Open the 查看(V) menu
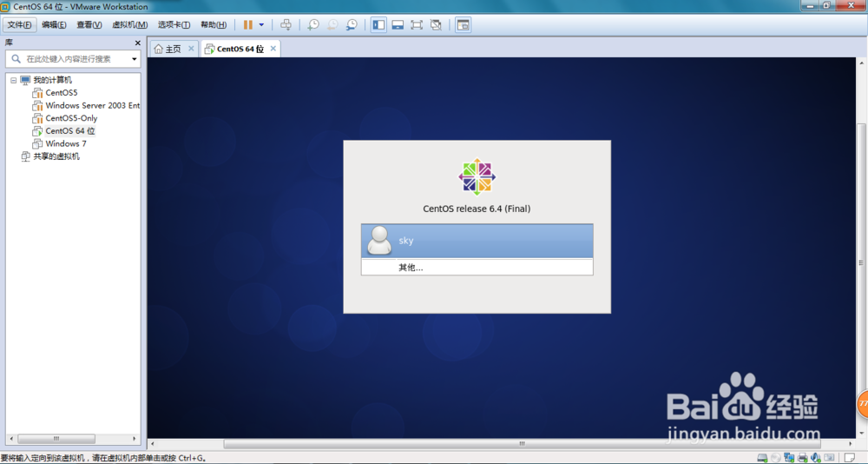Screen dimensions: 868x464 click(89, 25)
